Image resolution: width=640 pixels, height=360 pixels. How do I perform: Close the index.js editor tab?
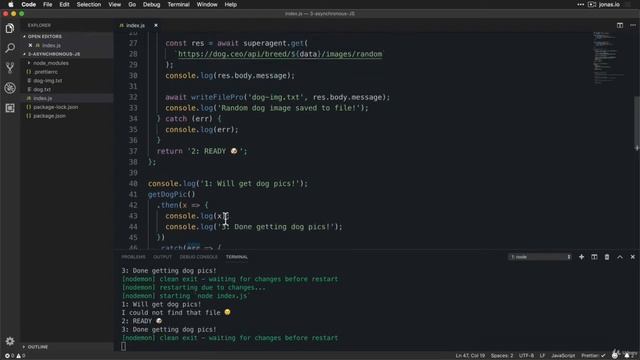pos(156,25)
